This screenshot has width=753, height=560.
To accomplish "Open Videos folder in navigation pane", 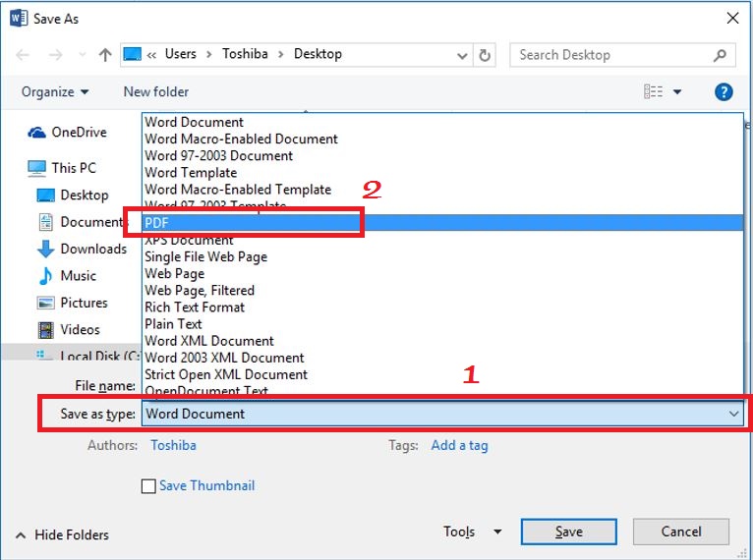I will point(81,330).
